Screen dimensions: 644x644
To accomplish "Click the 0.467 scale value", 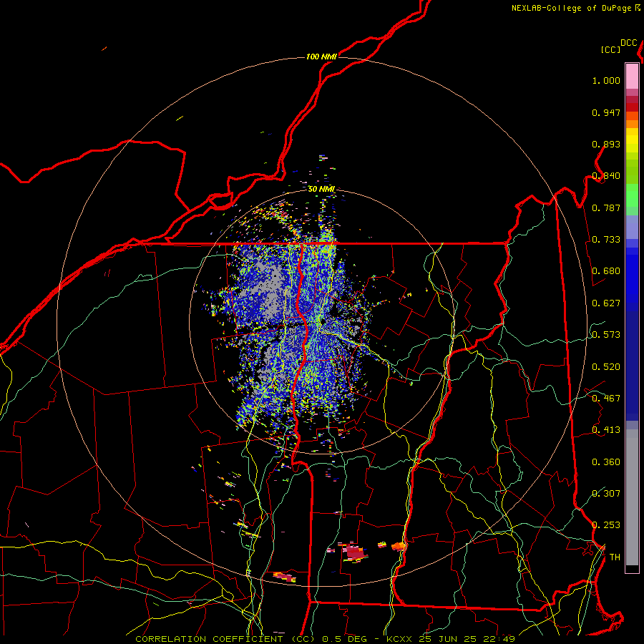I will point(606,398).
